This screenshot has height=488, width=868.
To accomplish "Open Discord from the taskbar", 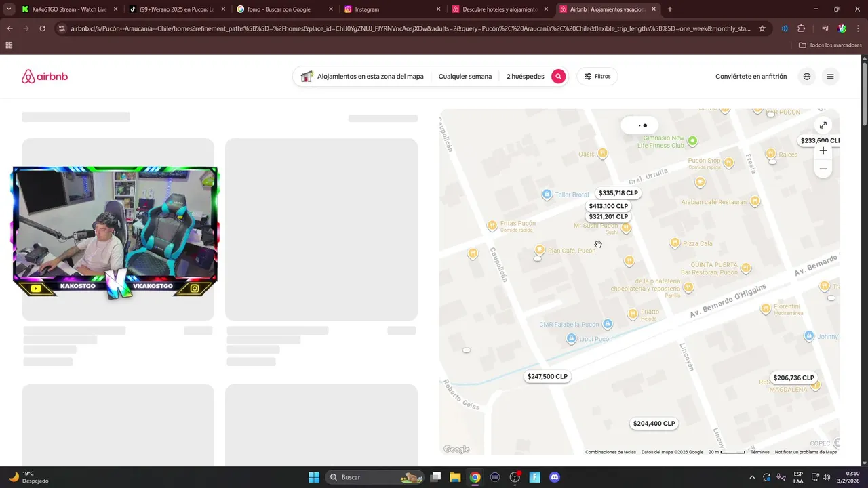I will tap(555, 477).
